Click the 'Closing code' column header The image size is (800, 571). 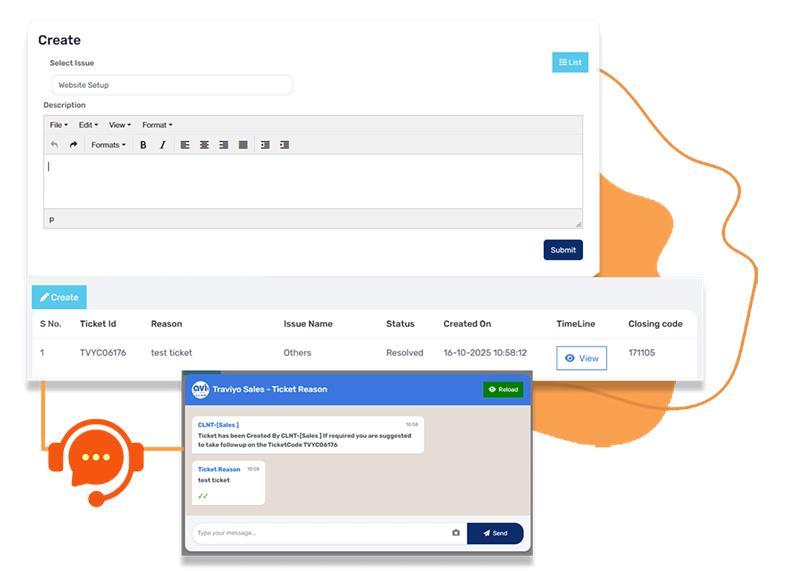pyautogui.click(x=656, y=324)
